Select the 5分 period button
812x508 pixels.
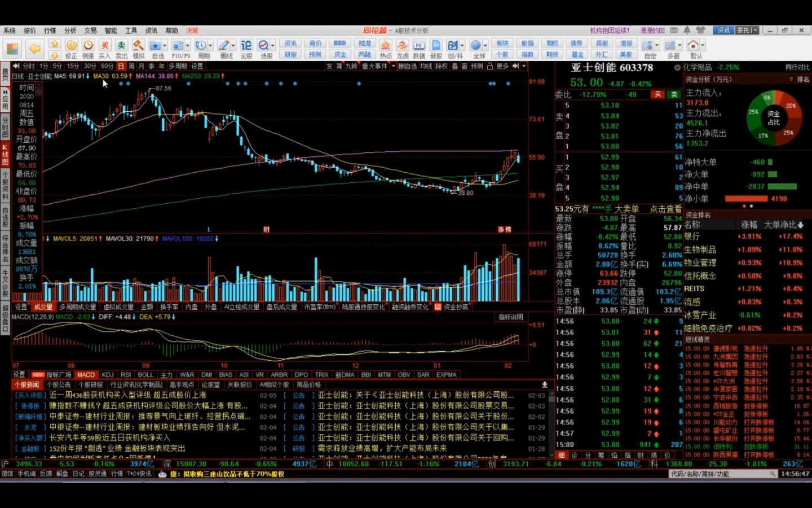pos(57,66)
